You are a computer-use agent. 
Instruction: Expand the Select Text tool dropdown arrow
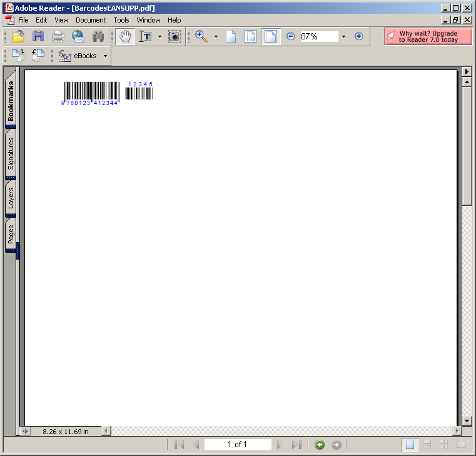click(x=160, y=36)
